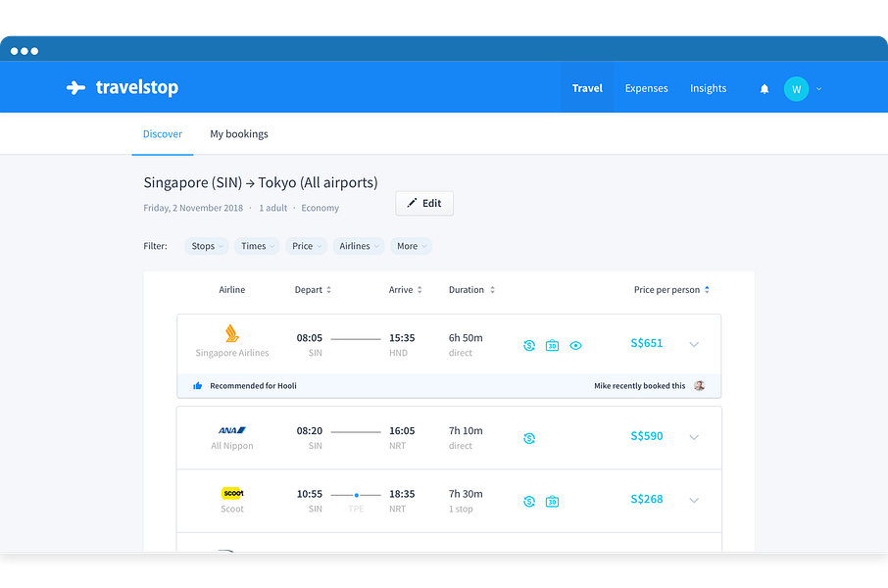Click the Scoot refundable dollar icon

point(529,502)
